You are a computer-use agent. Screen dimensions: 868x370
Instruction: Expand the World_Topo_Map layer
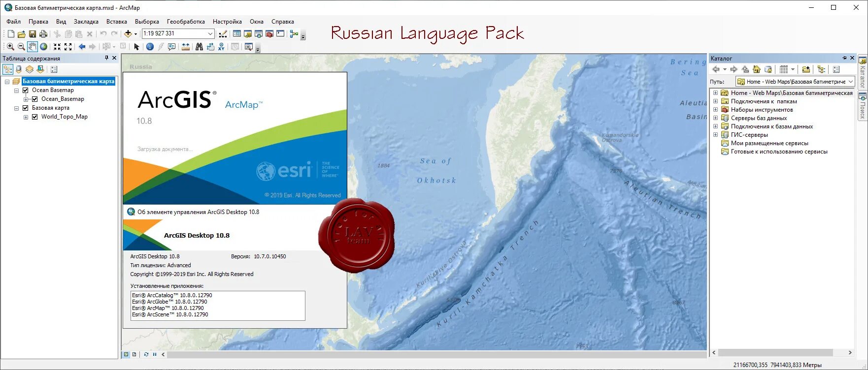click(x=26, y=117)
